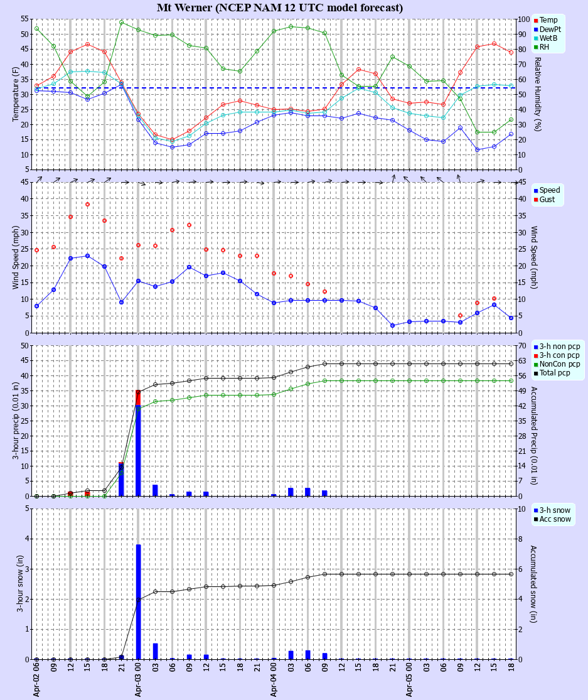Viewport: 588px width, 700px height.
Task: Select the cyan WetB legend marker
Action: pyautogui.click(x=537, y=38)
